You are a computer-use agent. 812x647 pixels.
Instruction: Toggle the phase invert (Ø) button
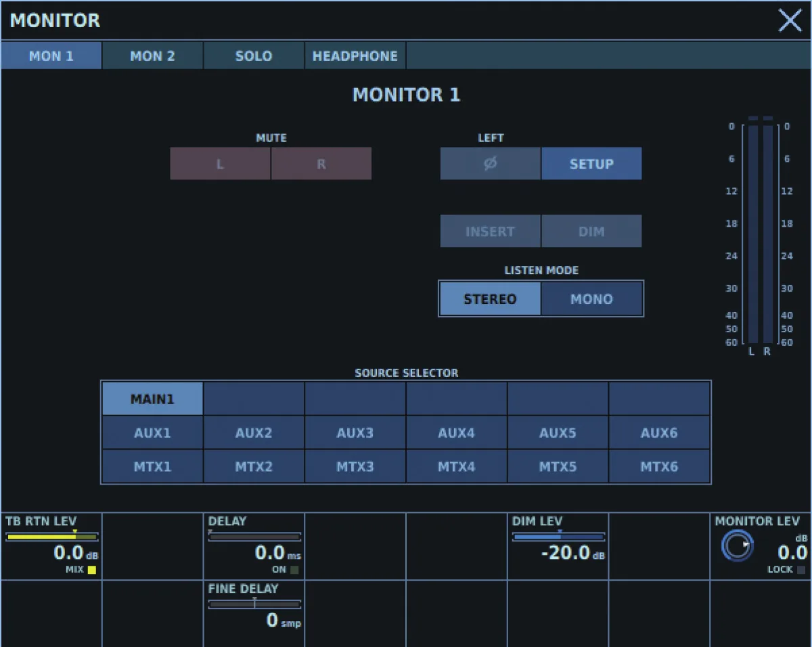click(x=491, y=164)
